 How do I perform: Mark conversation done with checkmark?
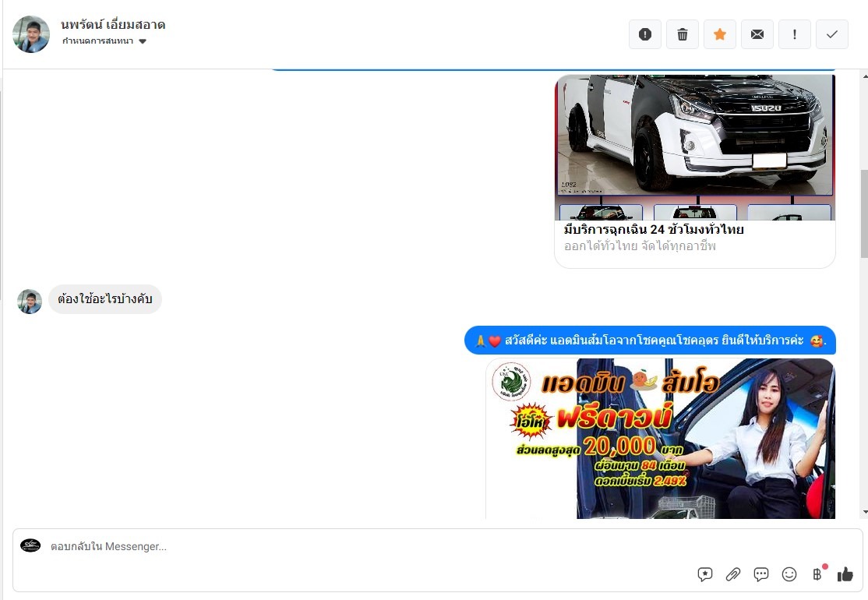(x=831, y=34)
